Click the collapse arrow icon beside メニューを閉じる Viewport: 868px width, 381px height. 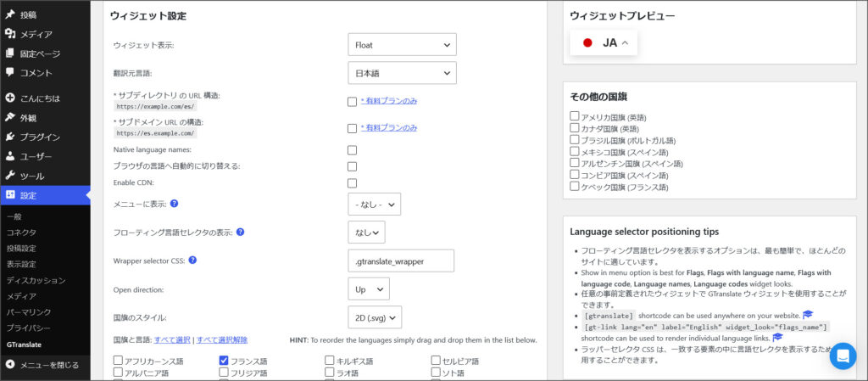tap(10, 365)
